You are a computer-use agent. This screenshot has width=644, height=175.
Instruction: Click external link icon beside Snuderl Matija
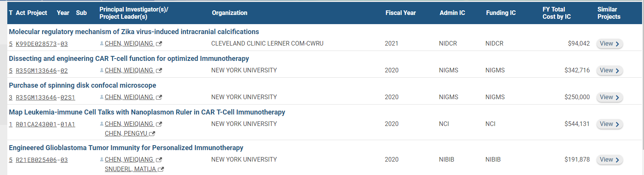[161, 169]
